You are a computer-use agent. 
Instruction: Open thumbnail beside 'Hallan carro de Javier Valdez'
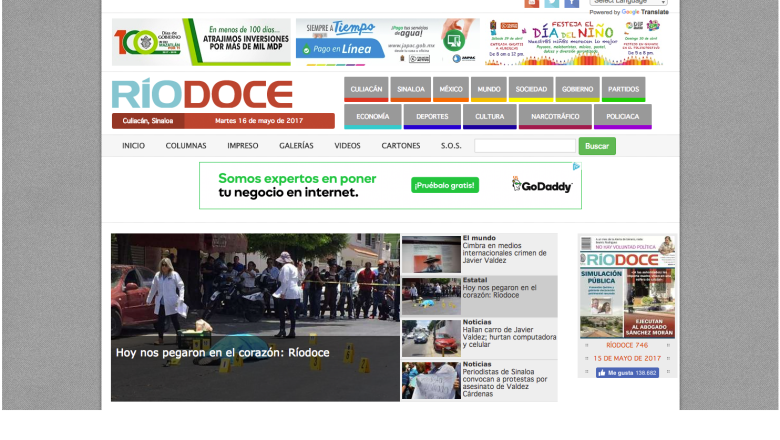431,339
